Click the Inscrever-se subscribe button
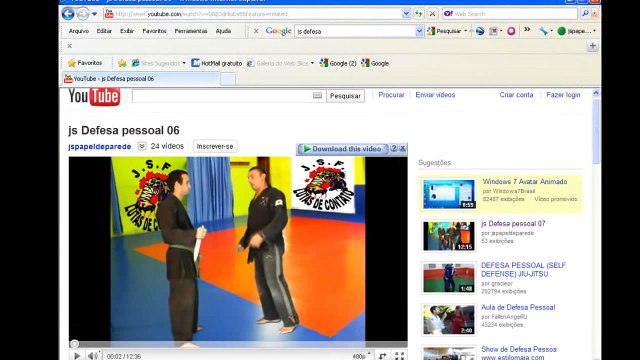The width and height of the screenshot is (640, 360). [215, 146]
